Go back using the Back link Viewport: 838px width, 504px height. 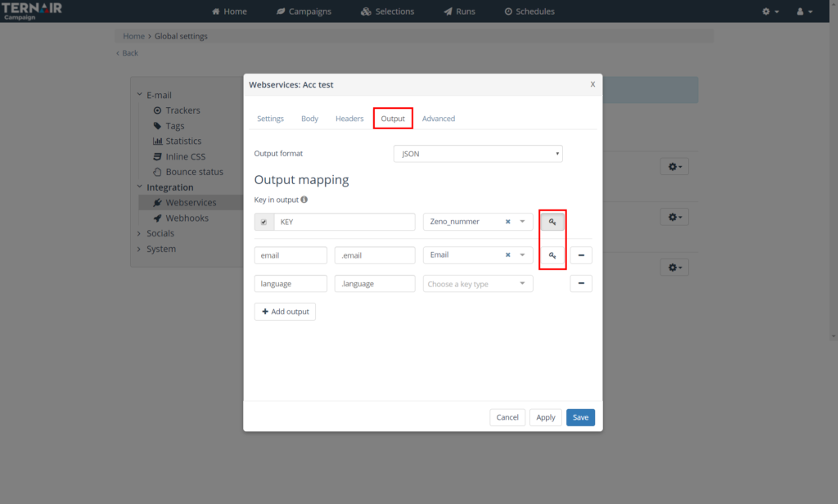pyautogui.click(x=127, y=53)
